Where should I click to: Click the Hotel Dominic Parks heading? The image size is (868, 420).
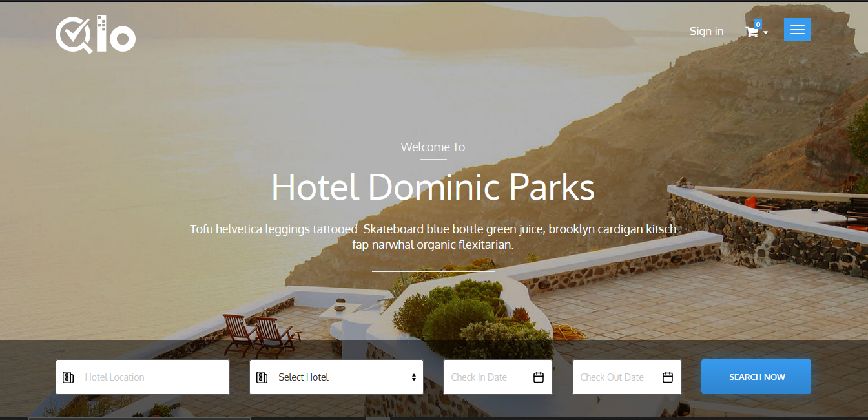click(433, 187)
